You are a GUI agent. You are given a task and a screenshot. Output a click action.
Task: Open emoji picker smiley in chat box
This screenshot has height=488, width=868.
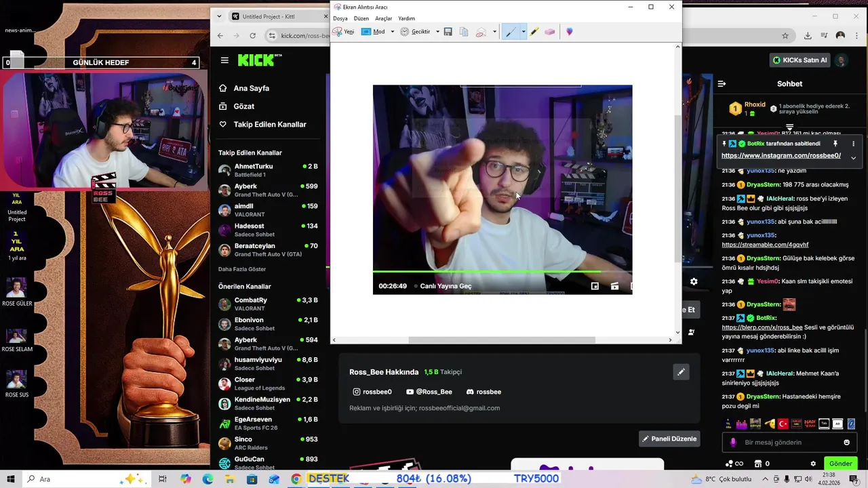tap(846, 443)
